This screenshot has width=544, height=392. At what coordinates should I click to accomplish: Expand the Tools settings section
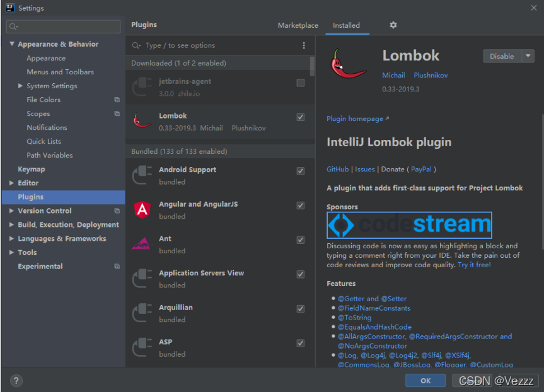click(x=11, y=252)
